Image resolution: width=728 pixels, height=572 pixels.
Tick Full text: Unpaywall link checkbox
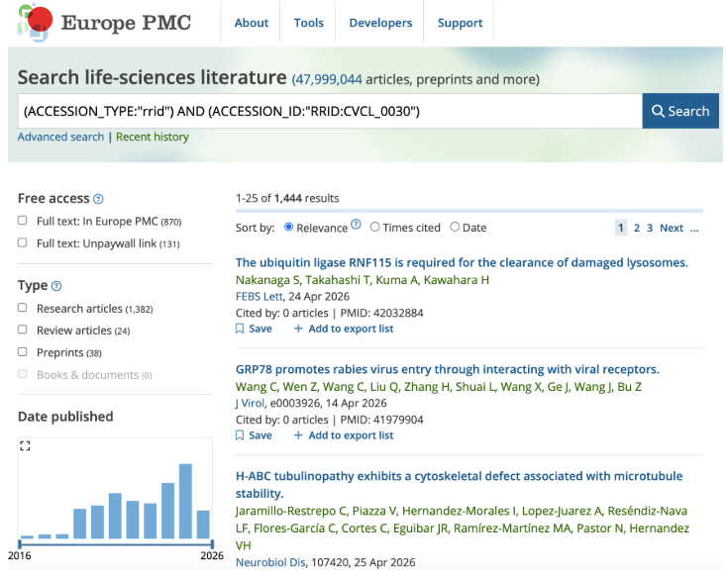click(22, 242)
